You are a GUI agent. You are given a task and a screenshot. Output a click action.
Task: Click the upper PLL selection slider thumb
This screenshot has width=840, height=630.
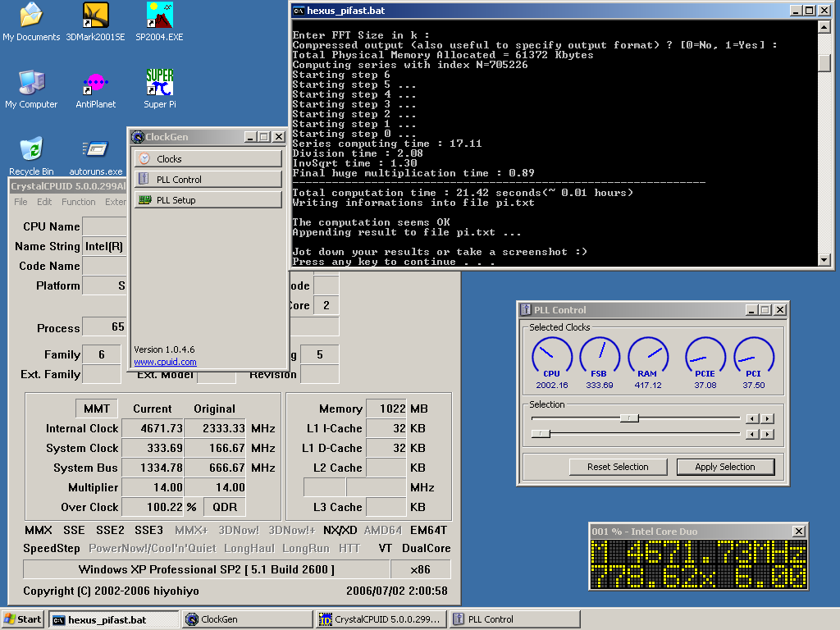click(629, 418)
